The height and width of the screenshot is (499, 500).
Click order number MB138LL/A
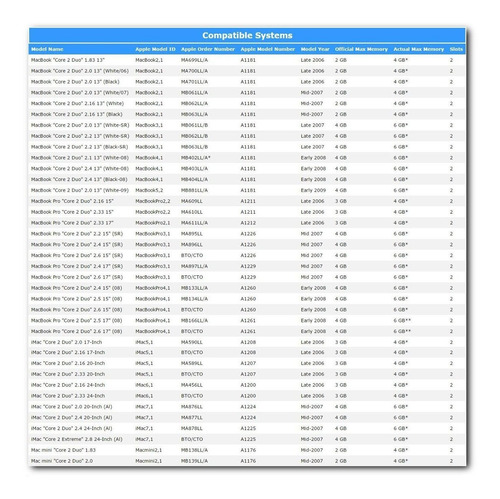pos(194,450)
